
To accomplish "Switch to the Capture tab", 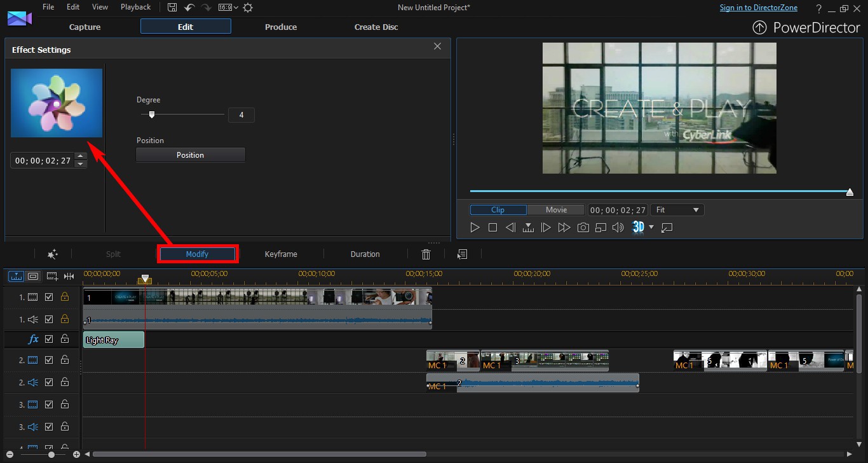I will [x=85, y=27].
